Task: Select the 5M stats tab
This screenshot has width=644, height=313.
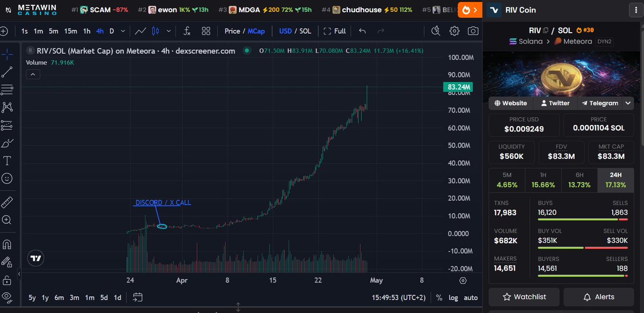Action: click(507, 180)
